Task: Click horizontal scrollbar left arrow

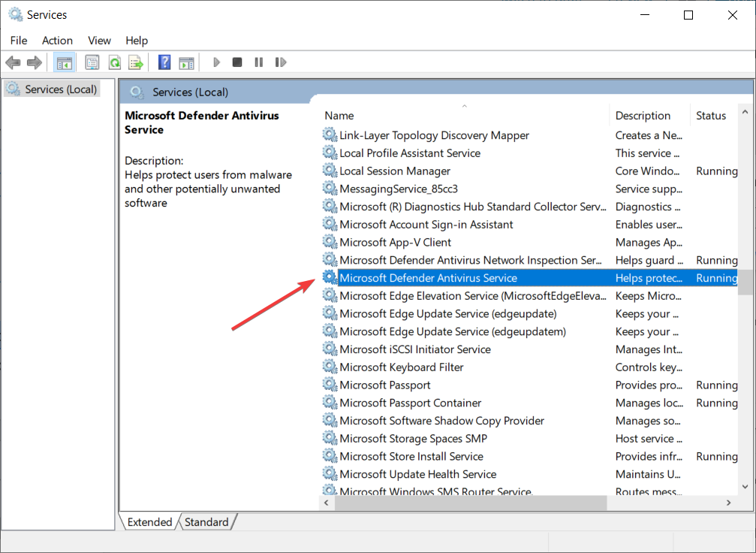Action: (327, 503)
